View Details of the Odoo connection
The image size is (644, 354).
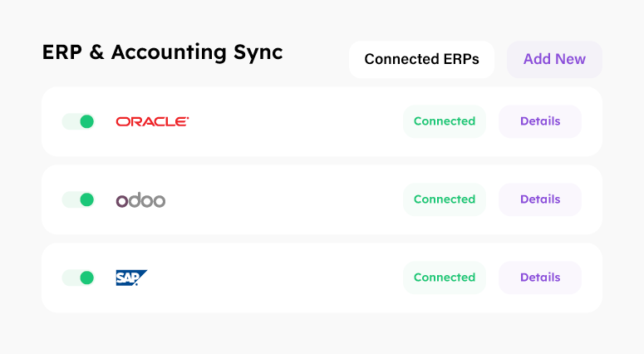pos(540,199)
